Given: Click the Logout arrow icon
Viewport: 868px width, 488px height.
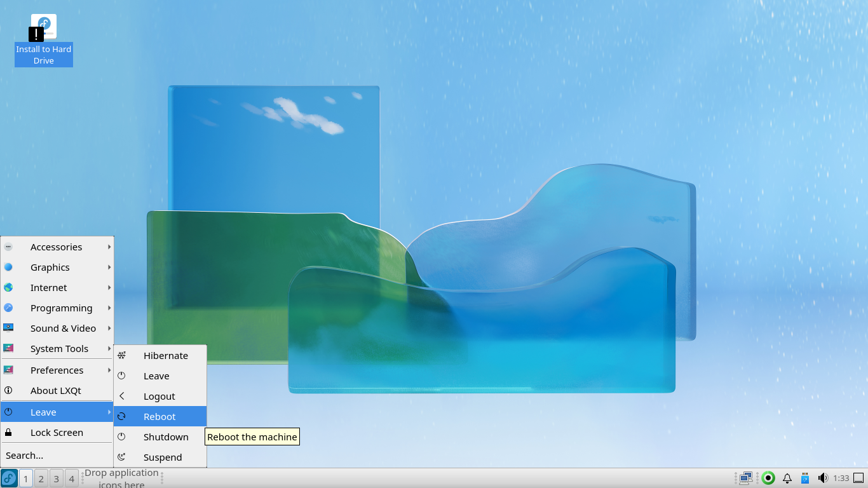Looking at the screenshot, I should pos(122,396).
